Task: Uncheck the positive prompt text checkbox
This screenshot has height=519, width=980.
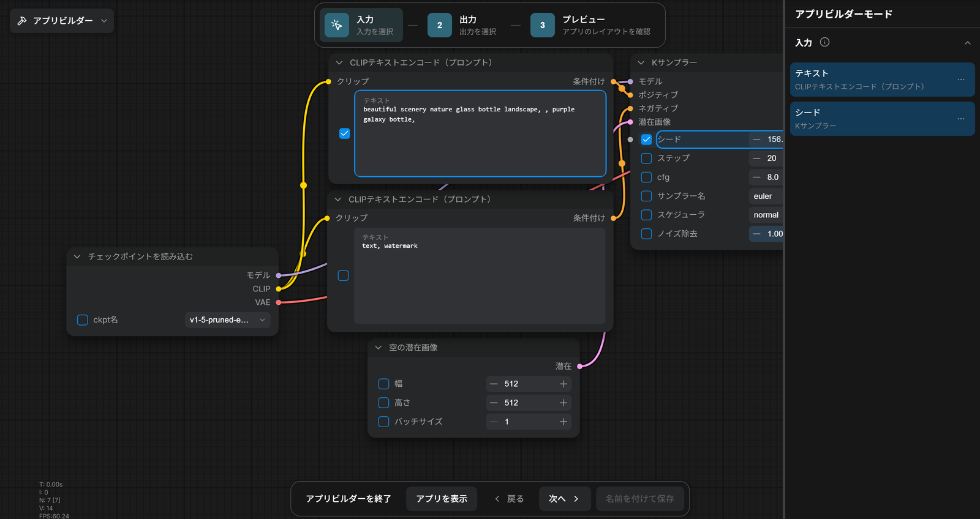Action: [345, 133]
